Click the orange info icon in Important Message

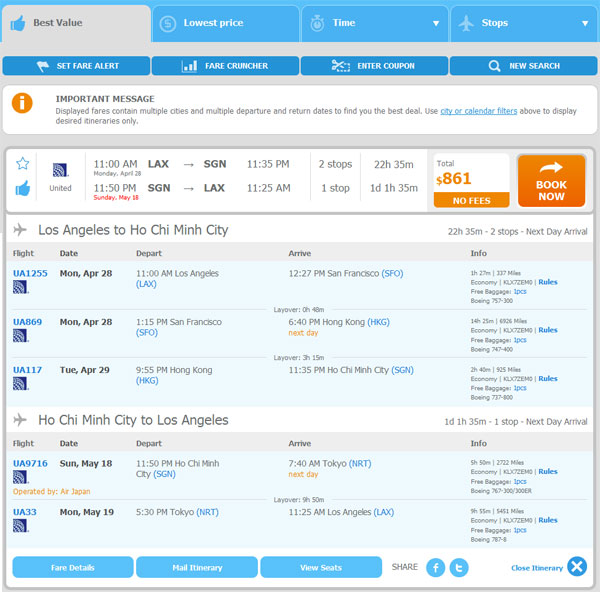click(x=22, y=103)
